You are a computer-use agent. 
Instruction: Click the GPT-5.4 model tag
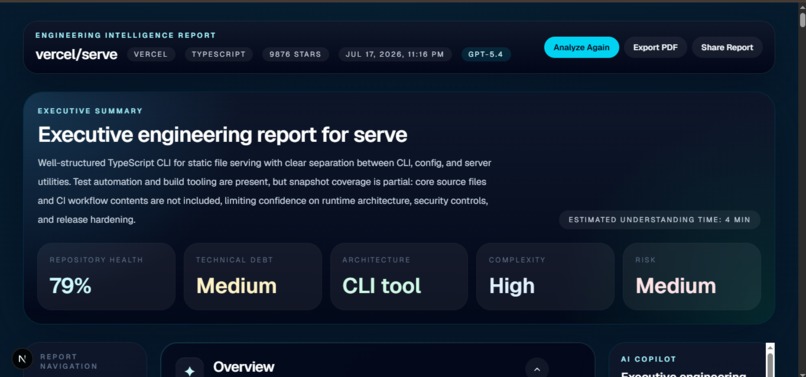(x=486, y=55)
